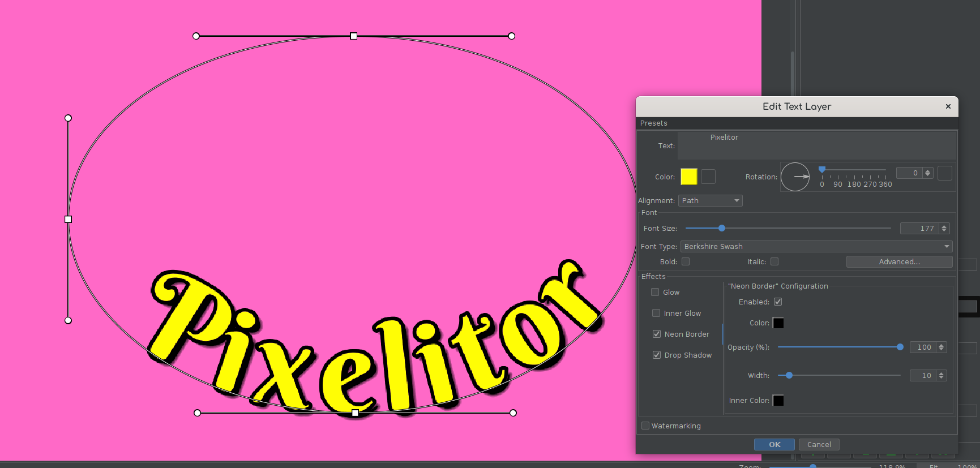Image resolution: width=980 pixels, height=468 pixels.
Task: Enable the Bold checkbox
Action: (x=686, y=261)
